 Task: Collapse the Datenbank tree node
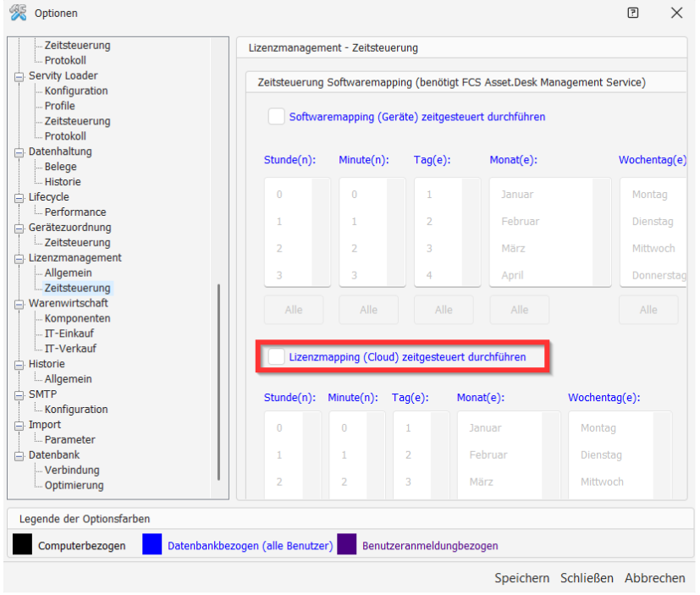click(20, 455)
